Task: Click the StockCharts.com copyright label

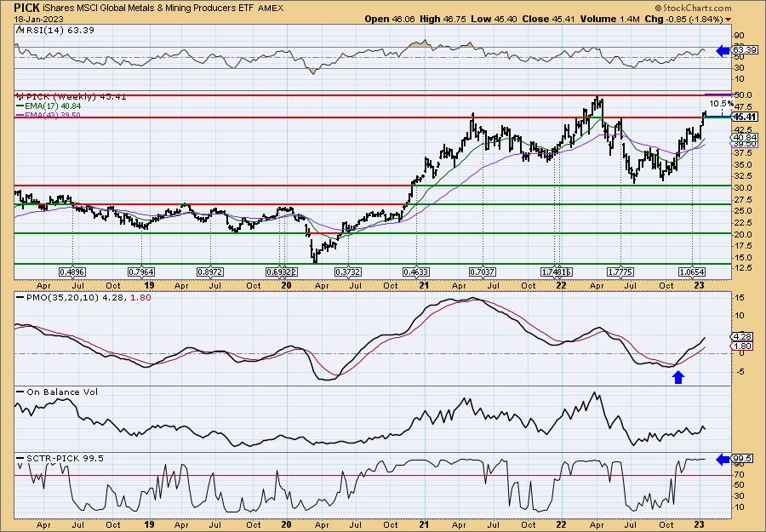Action: 693,8
